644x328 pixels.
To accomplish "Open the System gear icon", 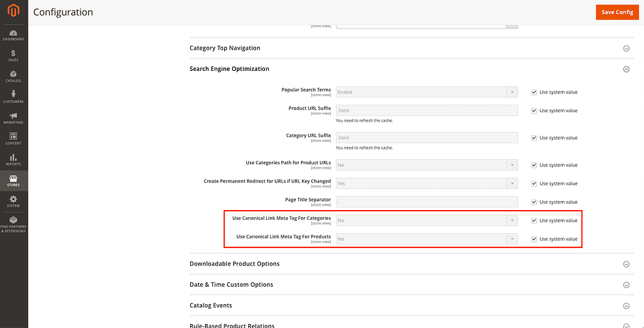I will (x=14, y=200).
